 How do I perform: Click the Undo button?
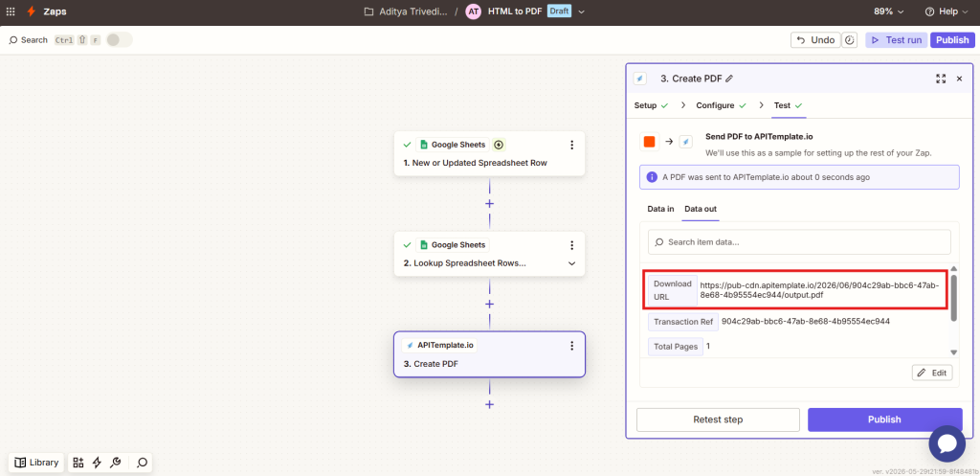(815, 40)
